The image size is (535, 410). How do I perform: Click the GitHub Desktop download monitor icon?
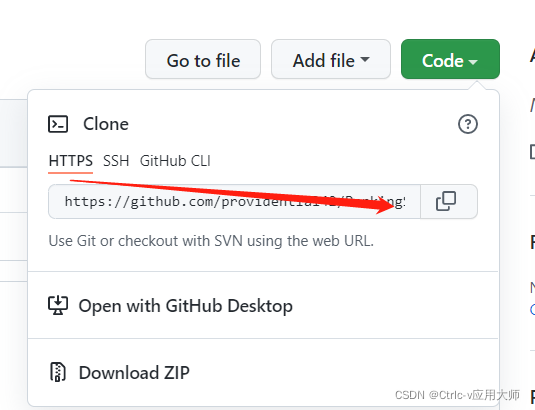58,305
